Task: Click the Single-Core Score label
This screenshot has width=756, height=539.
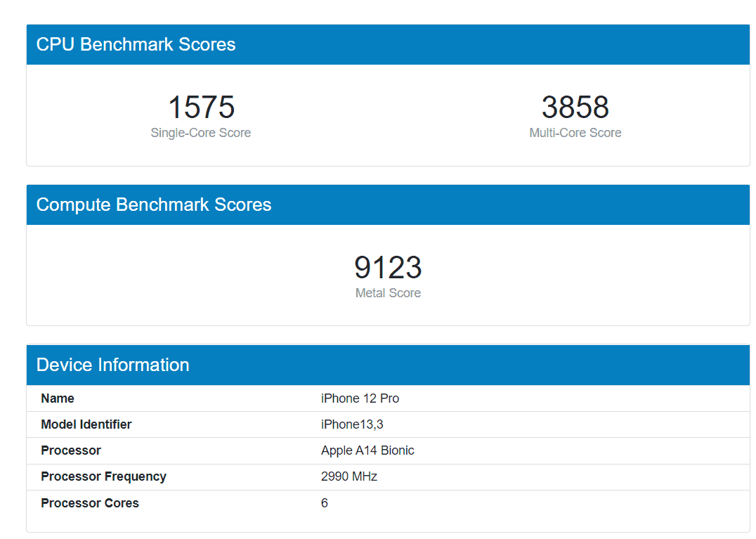Action: point(200,133)
